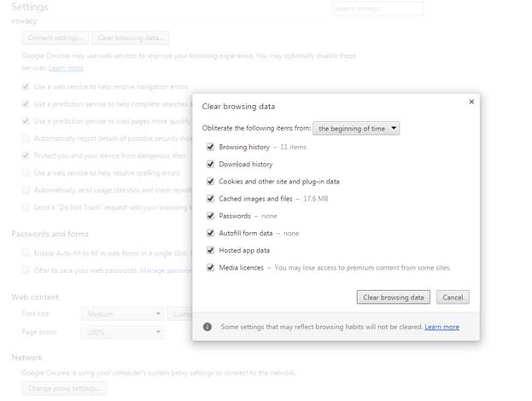Cancel the clear browsing data dialog
Viewport: 532px width, 401px height.
pos(453,297)
